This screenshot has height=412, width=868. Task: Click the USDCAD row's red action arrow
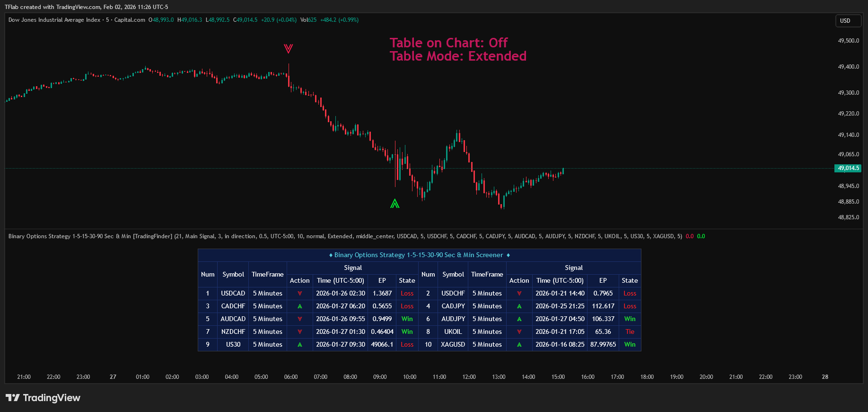point(299,294)
